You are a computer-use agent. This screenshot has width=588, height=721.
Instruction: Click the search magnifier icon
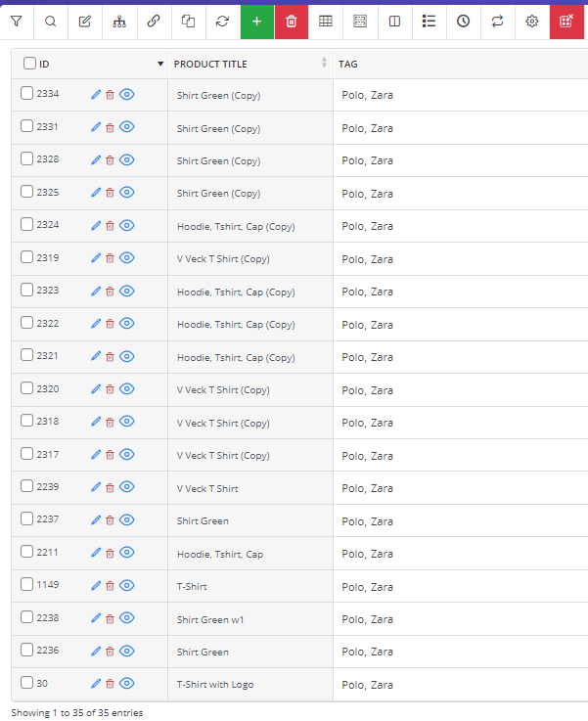tap(51, 22)
